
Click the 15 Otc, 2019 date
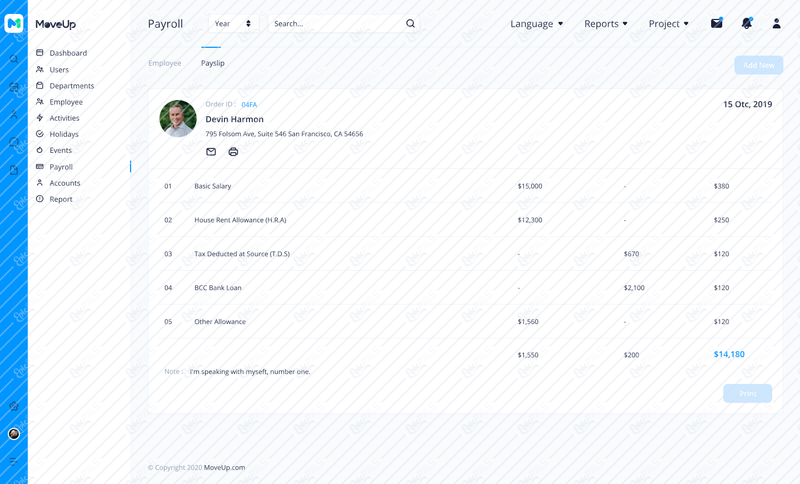747,104
